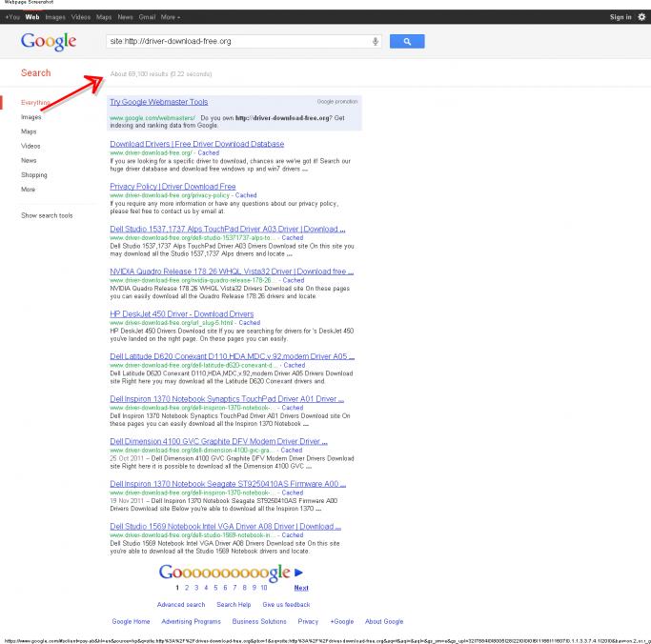
Task: Filter by Maps in left sidebar
Action: coord(29,131)
